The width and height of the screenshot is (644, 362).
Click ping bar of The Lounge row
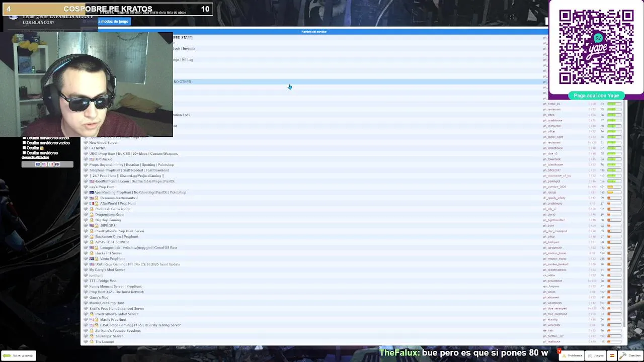pyautogui.click(x=614, y=342)
